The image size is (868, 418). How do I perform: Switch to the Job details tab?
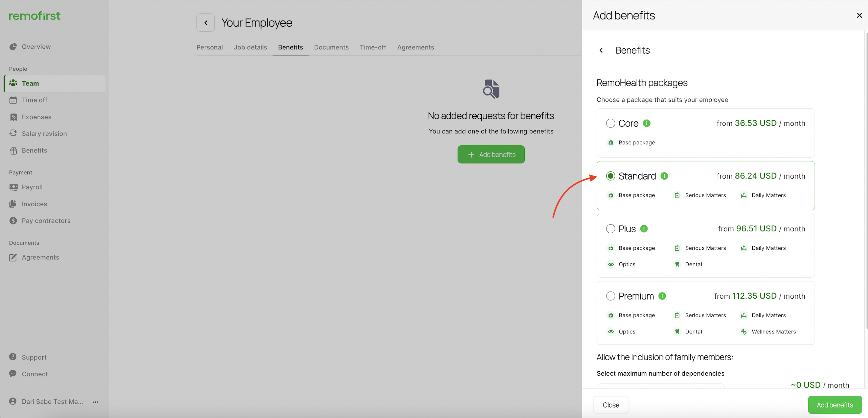pos(250,47)
